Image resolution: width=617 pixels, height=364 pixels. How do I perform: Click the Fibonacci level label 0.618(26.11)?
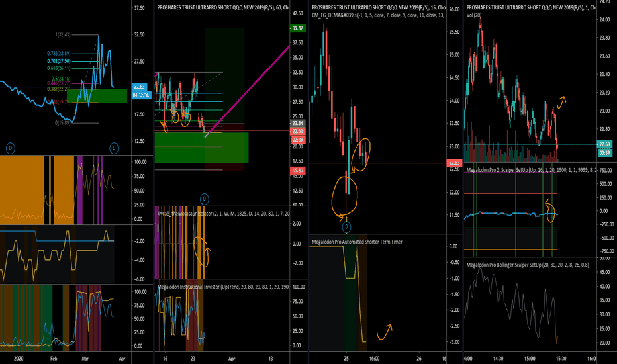point(59,68)
